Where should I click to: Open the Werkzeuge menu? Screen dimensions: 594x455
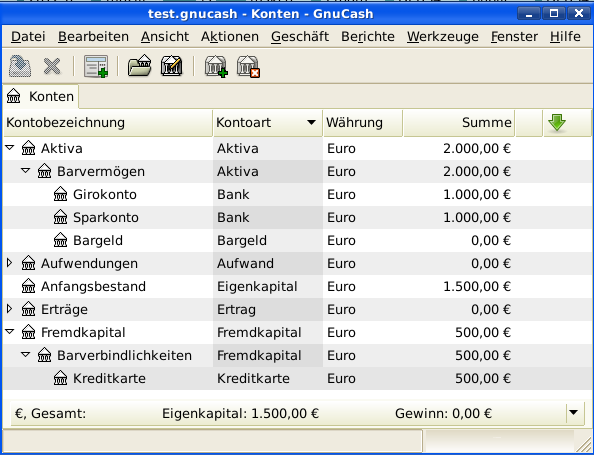point(442,36)
